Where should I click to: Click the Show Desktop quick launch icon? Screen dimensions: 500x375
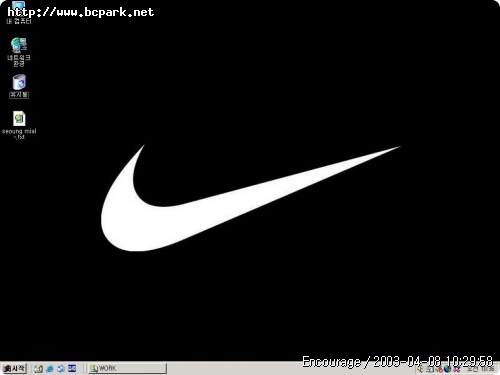[x=38, y=369]
